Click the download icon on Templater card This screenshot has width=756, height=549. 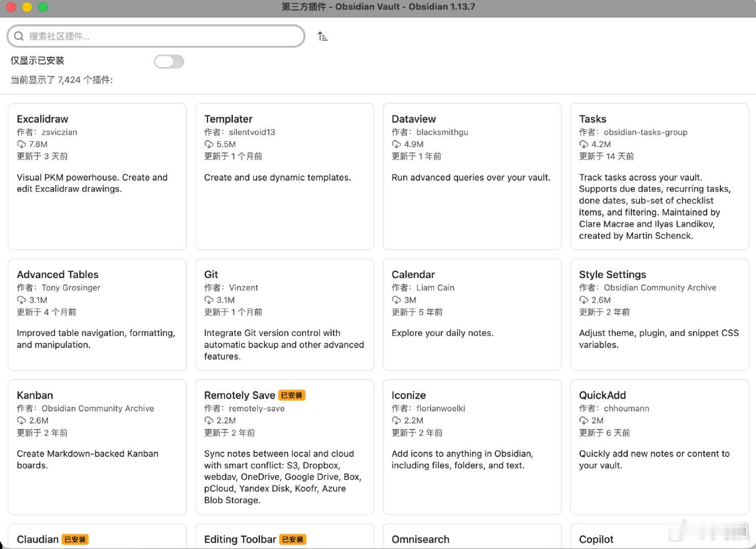pyautogui.click(x=209, y=144)
